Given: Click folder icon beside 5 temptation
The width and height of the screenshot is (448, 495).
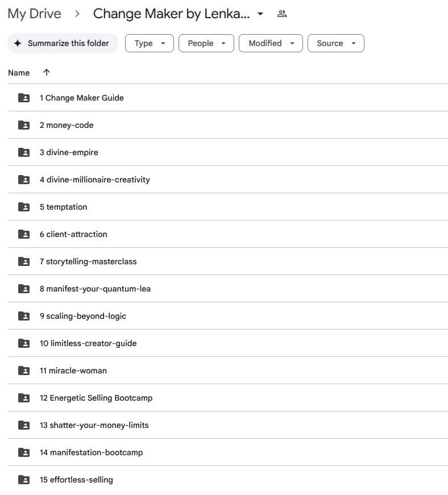Looking at the screenshot, I should (x=24, y=207).
